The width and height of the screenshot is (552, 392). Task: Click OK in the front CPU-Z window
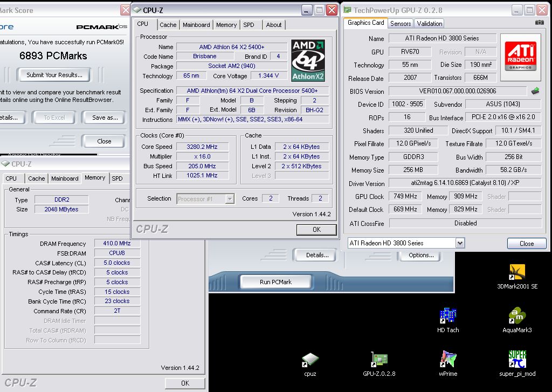pyautogui.click(x=316, y=230)
